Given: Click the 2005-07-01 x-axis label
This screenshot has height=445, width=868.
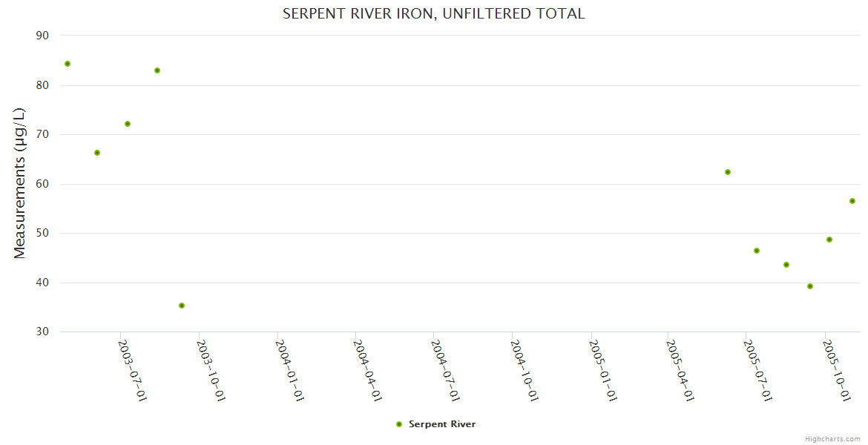Looking at the screenshot, I should 759,370.
